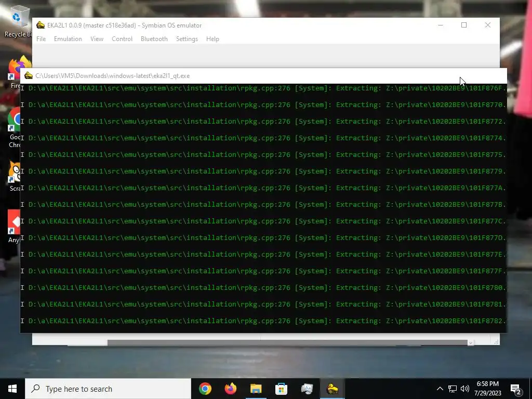Click log line ending in 101F8781
This screenshot has height=399, width=532.
[x=263, y=304]
